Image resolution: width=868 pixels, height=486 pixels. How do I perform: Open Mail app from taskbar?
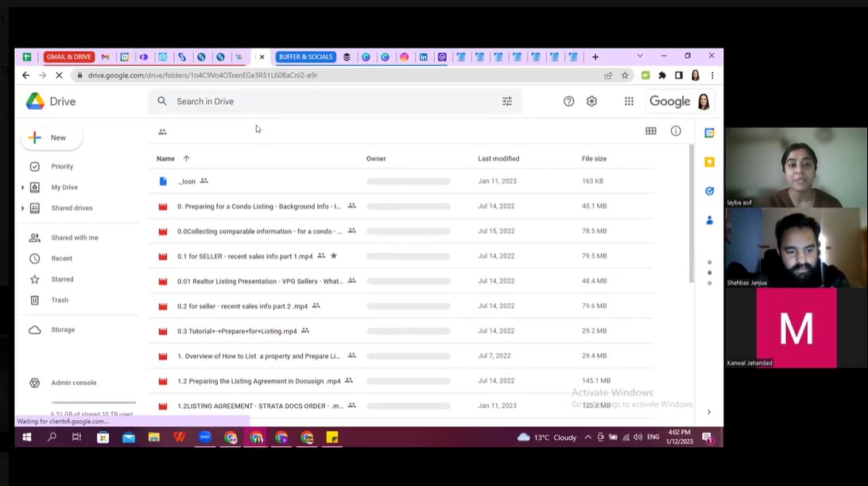129,437
